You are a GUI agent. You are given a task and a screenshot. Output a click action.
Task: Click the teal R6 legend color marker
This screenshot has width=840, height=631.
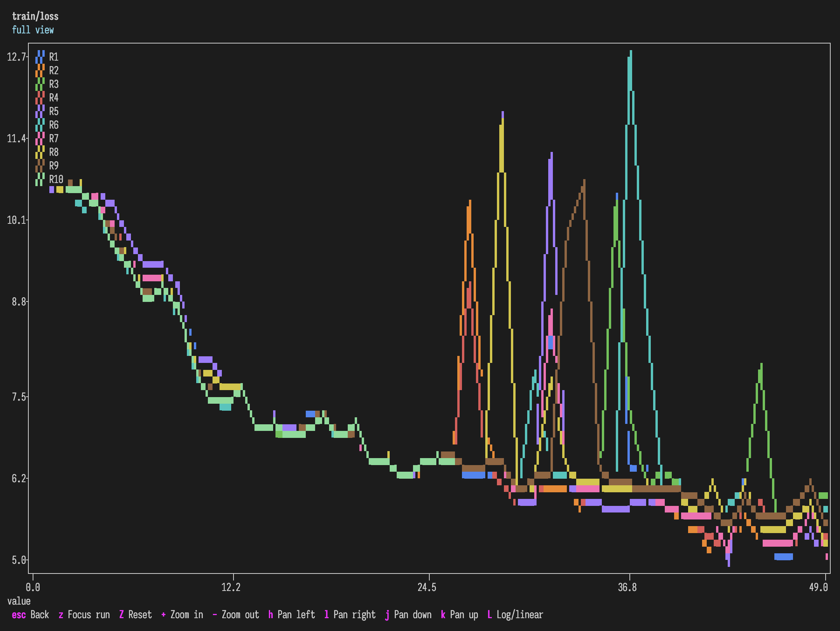(x=40, y=125)
